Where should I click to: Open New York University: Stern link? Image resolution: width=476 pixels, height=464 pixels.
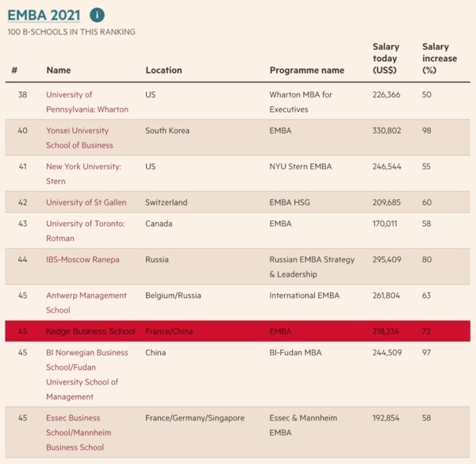pos(83,174)
